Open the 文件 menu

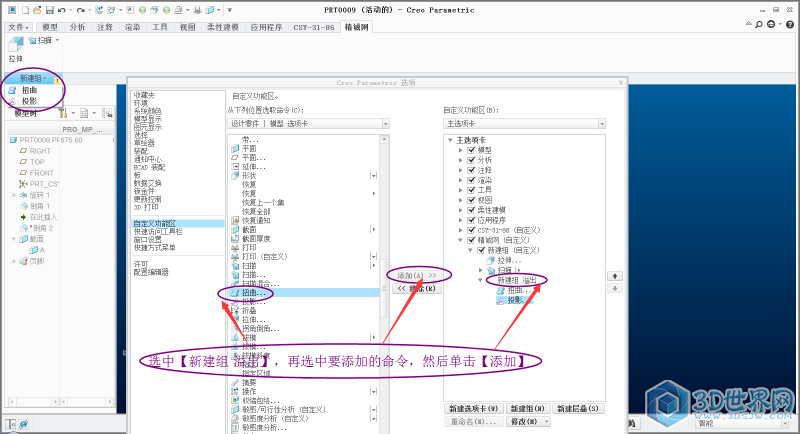[18, 27]
